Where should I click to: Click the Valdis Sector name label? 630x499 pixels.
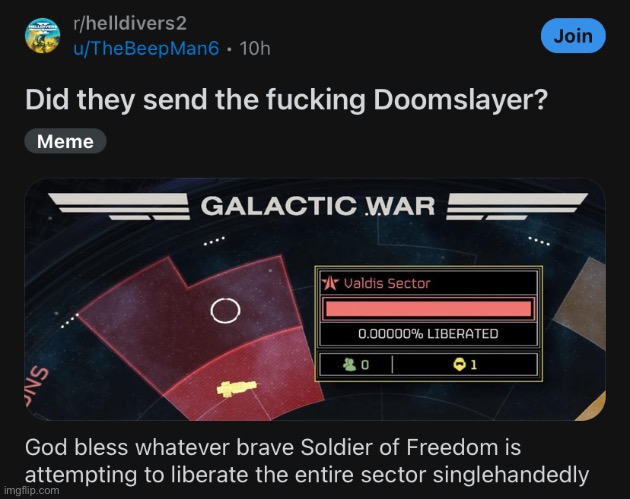point(387,284)
